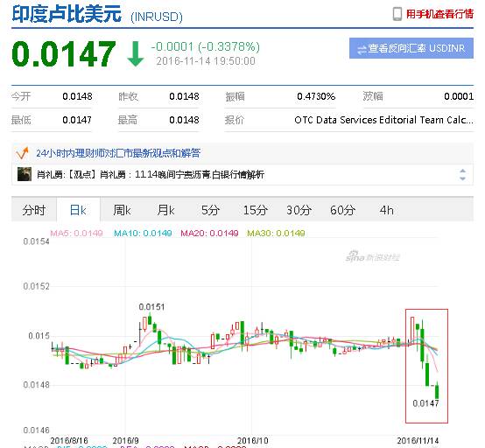This screenshot has width=485, height=448.
Task: Click the 0.0147 low candlestick in chart
Action: (x=437, y=391)
